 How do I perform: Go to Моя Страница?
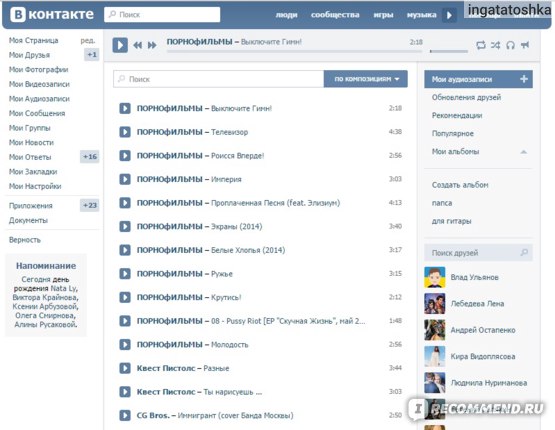[x=34, y=40]
